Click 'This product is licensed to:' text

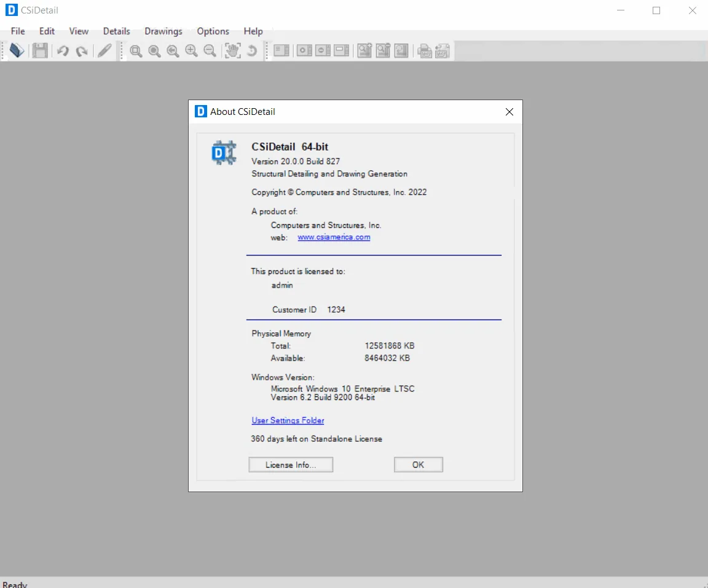click(x=298, y=271)
